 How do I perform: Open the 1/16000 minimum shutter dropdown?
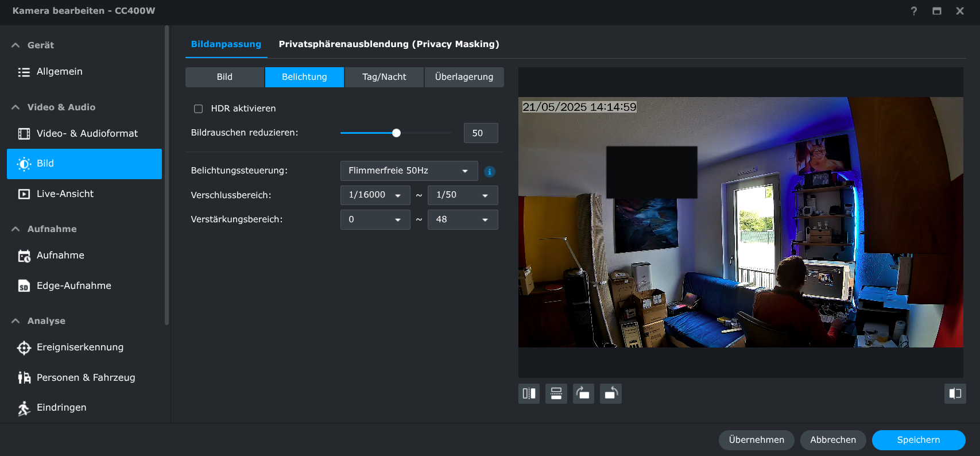tap(375, 195)
